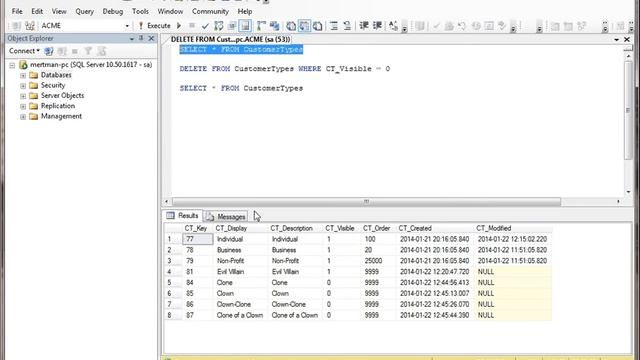Specify Values for Template Parameters icon

pos(393,26)
